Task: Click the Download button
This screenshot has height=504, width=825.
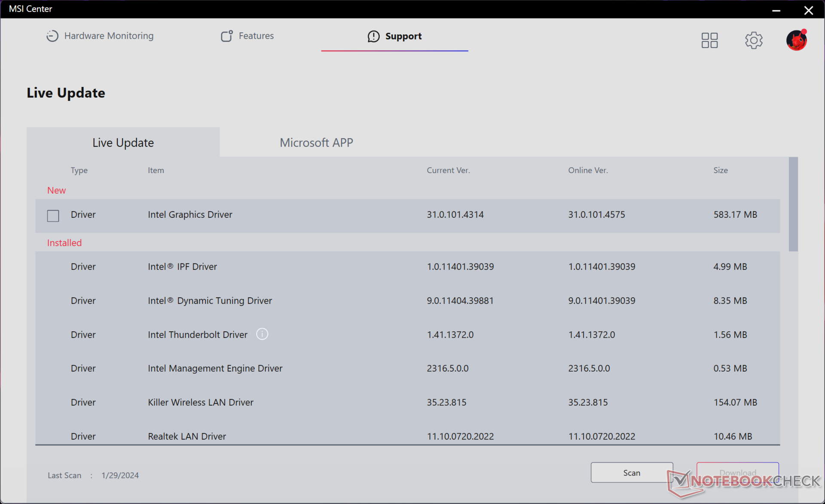Action: (737, 472)
